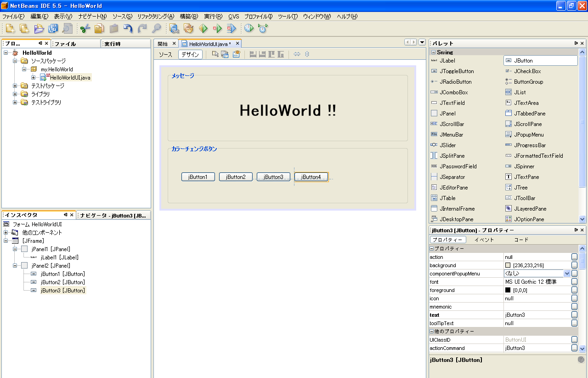The image size is (588, 378).
Task: Click the Cut scissors icon
Action: [85, 29]
